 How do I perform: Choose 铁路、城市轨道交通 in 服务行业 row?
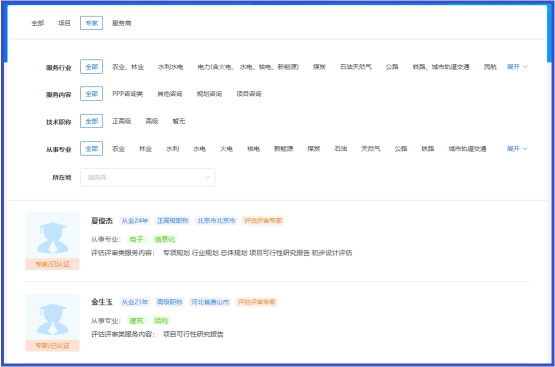click(x=441, y=67)
